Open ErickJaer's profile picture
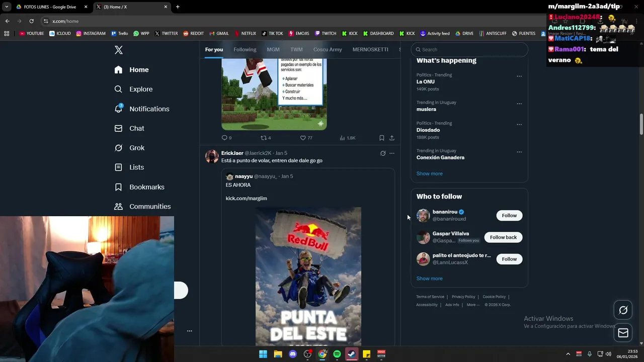644x362 pixels. (212, 156)
